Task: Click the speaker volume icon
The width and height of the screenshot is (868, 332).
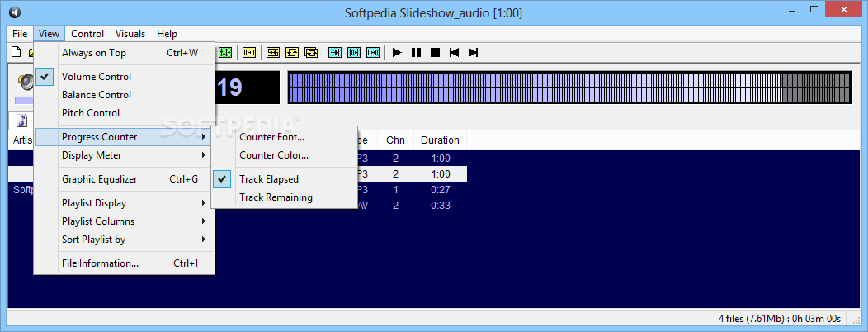Action: pyautogui.click(x=26, y=82)
